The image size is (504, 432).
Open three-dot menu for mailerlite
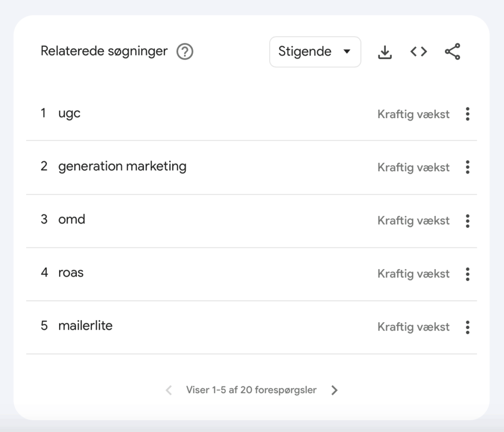[x=467, y=327]
